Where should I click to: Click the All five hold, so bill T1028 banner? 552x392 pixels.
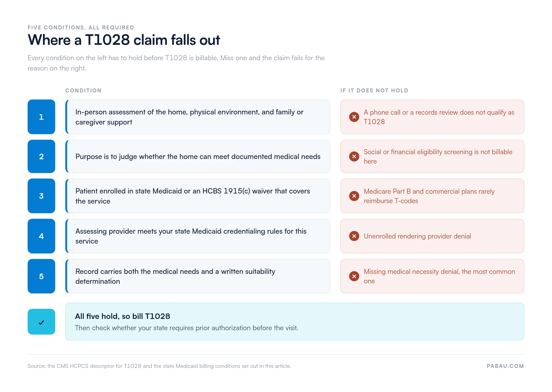click(295, 322)
